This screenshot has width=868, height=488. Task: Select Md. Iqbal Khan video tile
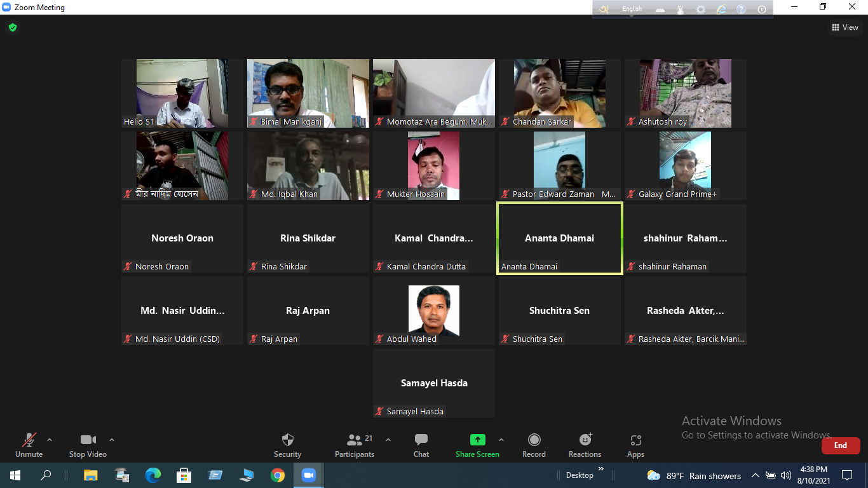[x=308, y=166]
